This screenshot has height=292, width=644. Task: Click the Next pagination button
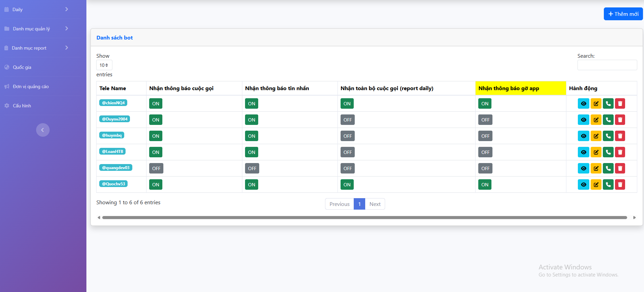coord(375,204)
